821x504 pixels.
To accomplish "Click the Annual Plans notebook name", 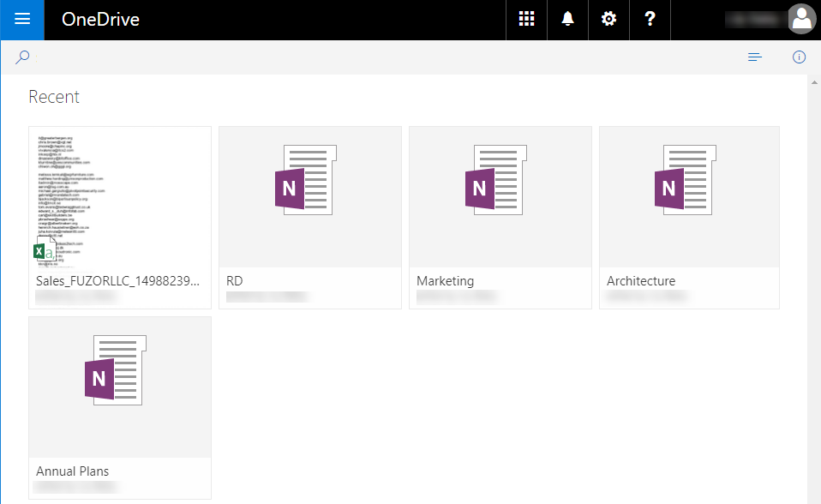I will tap(72, 471).
